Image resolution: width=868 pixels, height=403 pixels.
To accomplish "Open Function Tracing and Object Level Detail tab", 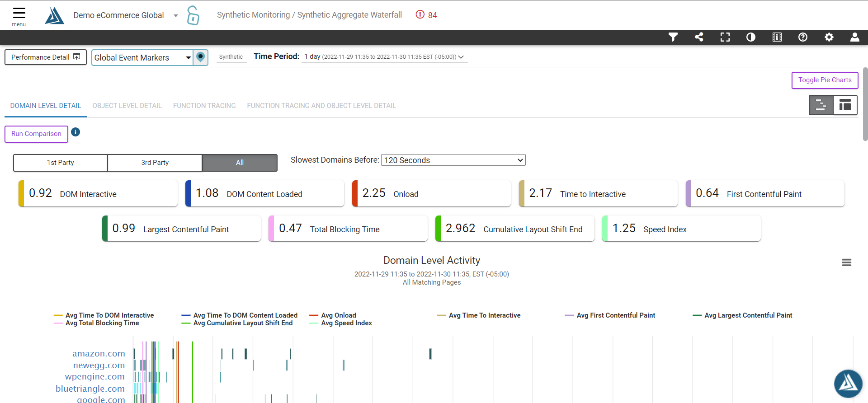I will coord(321,106).
